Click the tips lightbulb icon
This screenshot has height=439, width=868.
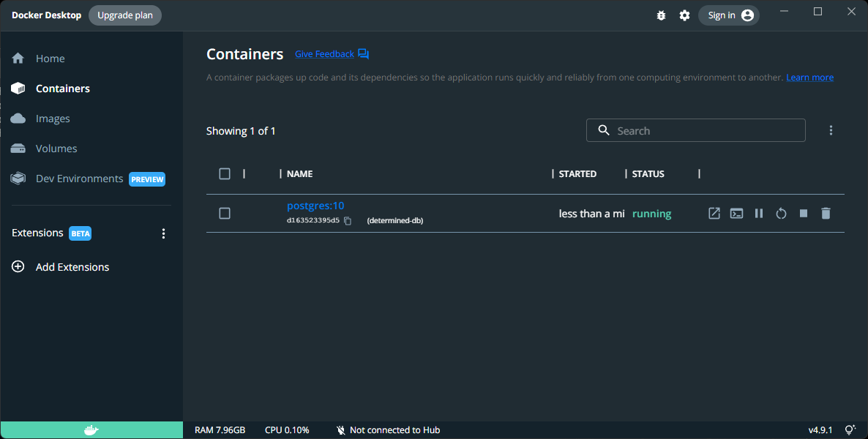coord(850,430)
